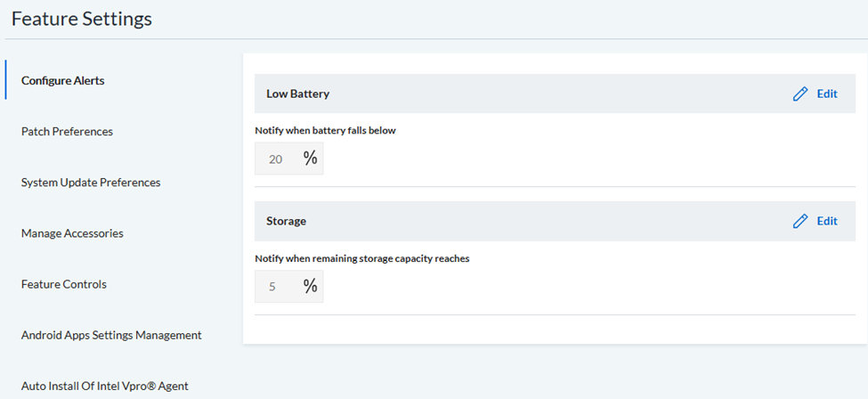Click the percent symbol beside battery value
868x399 pixels.
pyautogui.click(x=311, y=159)
